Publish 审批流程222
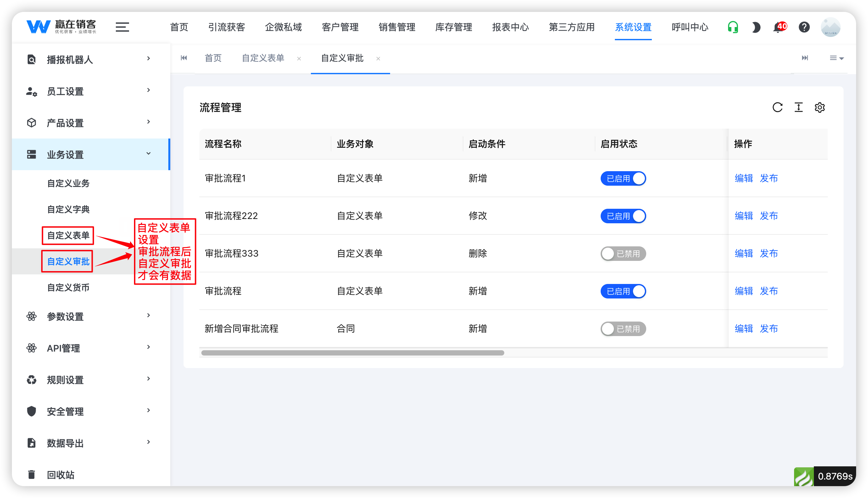 769,216
